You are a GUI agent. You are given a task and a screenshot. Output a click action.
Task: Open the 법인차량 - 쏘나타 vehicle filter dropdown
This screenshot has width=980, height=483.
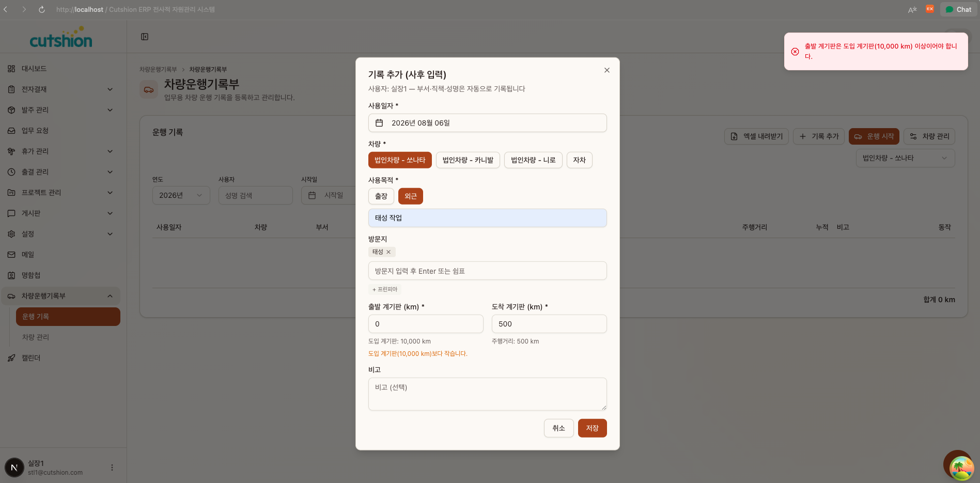(905, 158)
